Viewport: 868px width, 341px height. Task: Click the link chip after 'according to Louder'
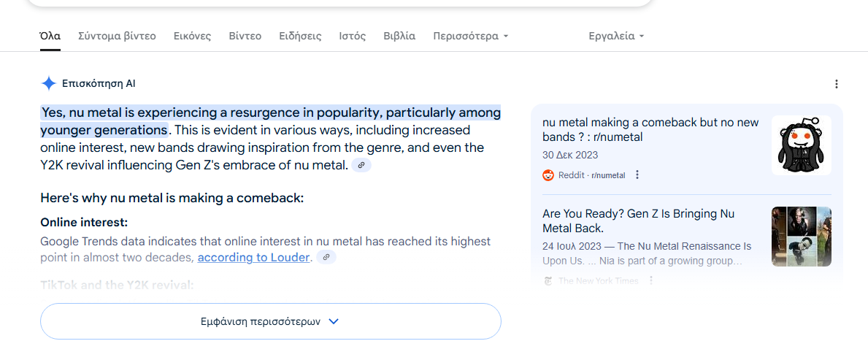(326, 258)
